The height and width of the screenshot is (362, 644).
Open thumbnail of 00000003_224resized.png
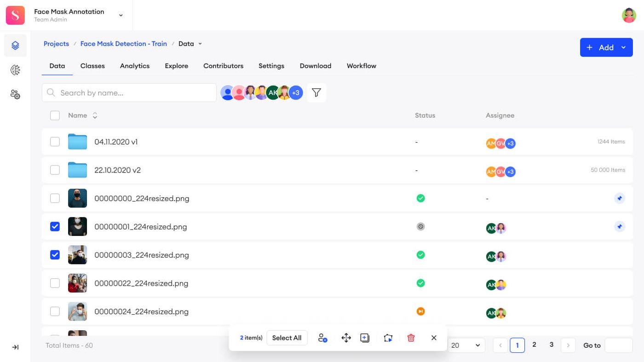(x=77, y=255)
